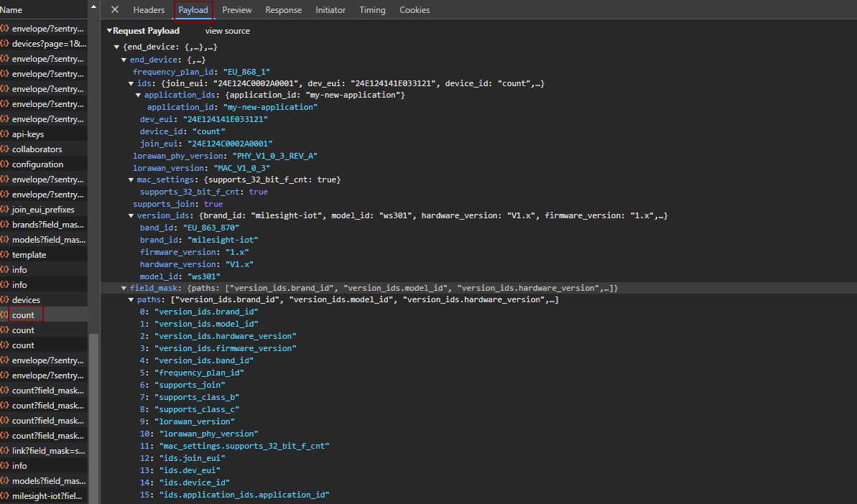Click the lorawan_phy_version "PHY_V1_0_3_REV_A" line
The width and height of the screenshot is (857, 504).
pyautogui.click(x=225, y=156)
